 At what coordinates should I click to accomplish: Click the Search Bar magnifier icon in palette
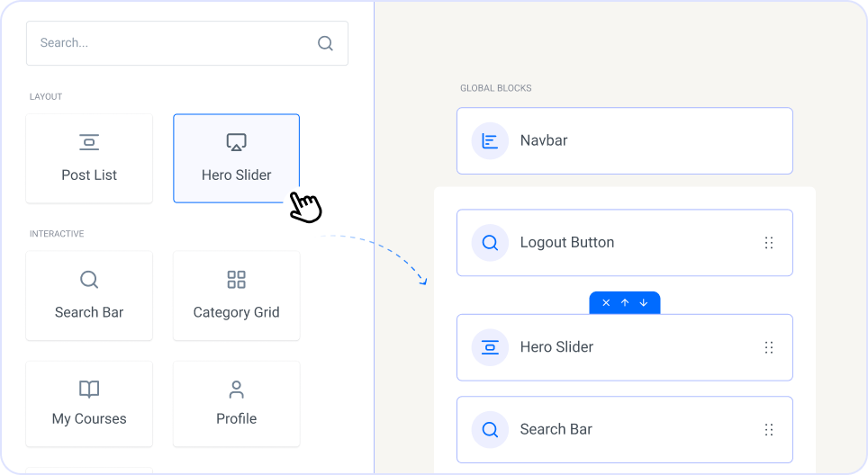click(x=89, y=280)
